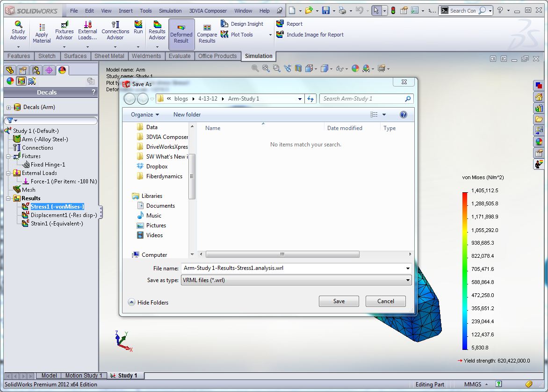548x392 pixels.
Task: Click the Save As horizontal scrollbar
Action: point(282,254)
